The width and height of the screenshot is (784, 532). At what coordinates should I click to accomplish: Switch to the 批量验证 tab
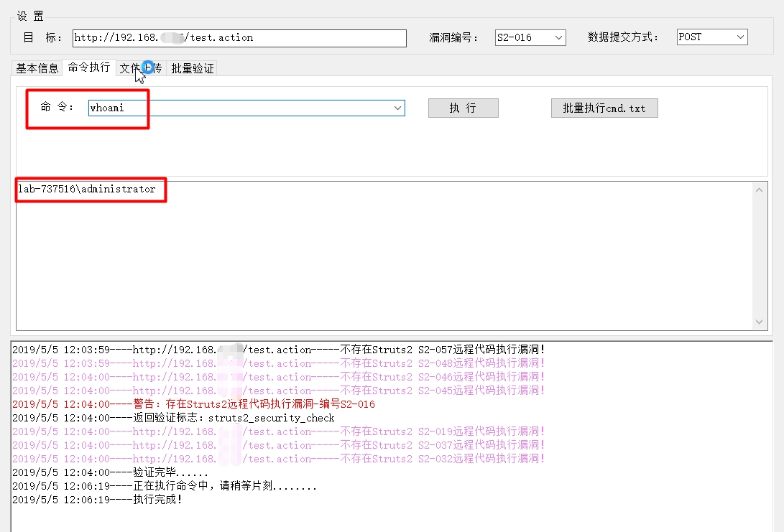point(191,67)
